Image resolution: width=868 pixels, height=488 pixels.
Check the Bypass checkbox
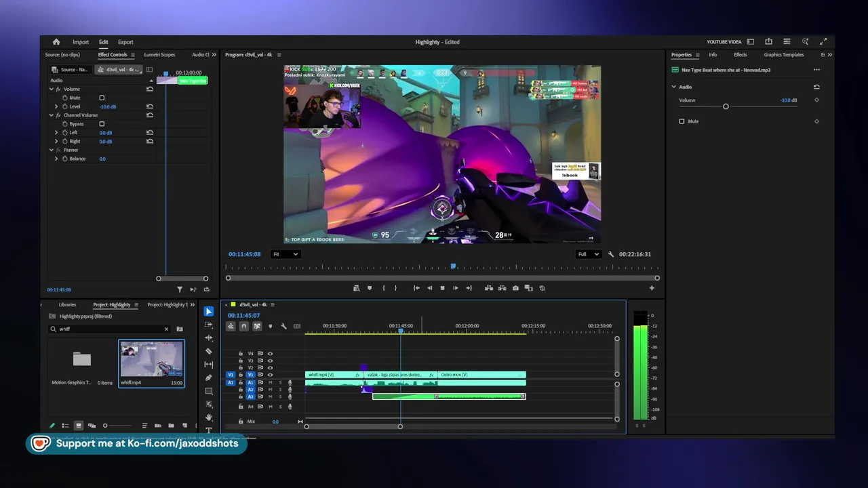pos(102,124)
